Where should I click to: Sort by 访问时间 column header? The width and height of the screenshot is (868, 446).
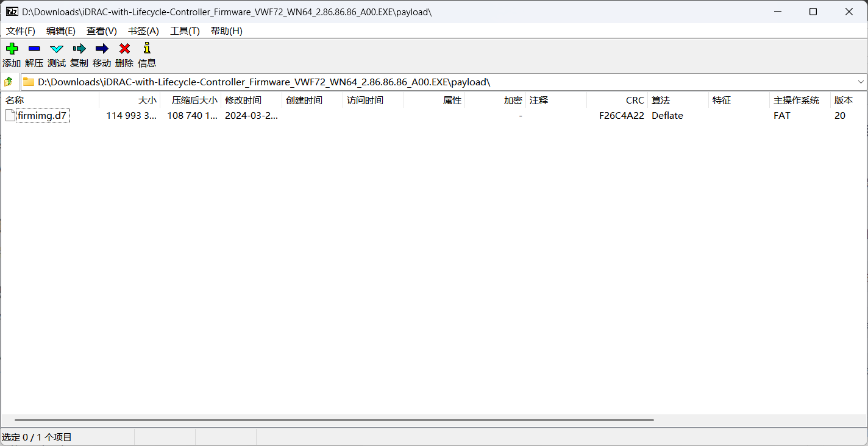click(x=374, y=101)
